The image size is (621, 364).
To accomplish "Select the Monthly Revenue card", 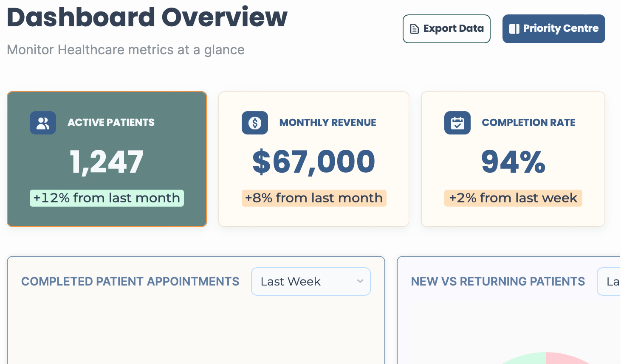I will coord(313,159).
